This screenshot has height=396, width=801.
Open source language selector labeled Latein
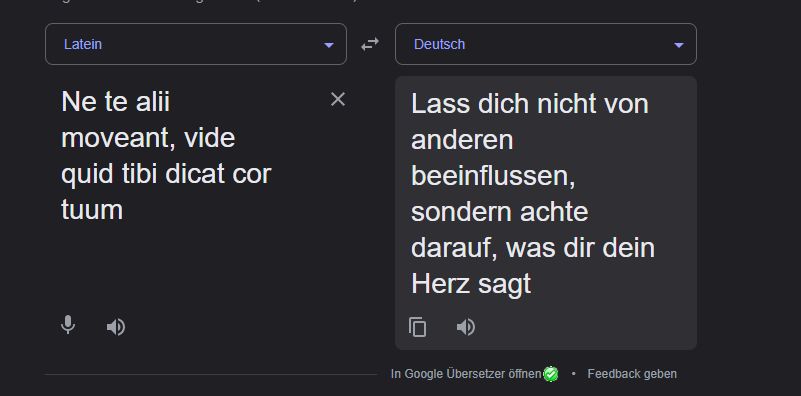point(196,44)
